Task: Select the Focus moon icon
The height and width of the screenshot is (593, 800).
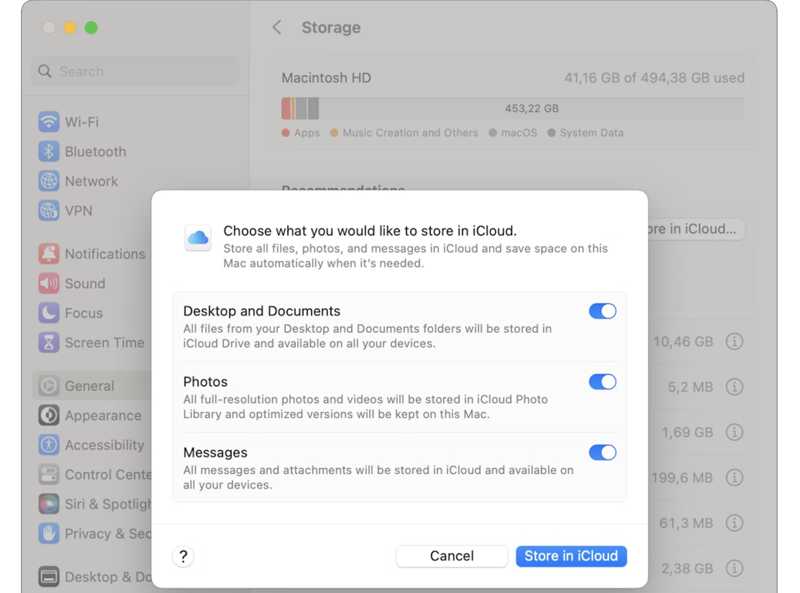Action: pyautogui.click(x=48, y=313)
